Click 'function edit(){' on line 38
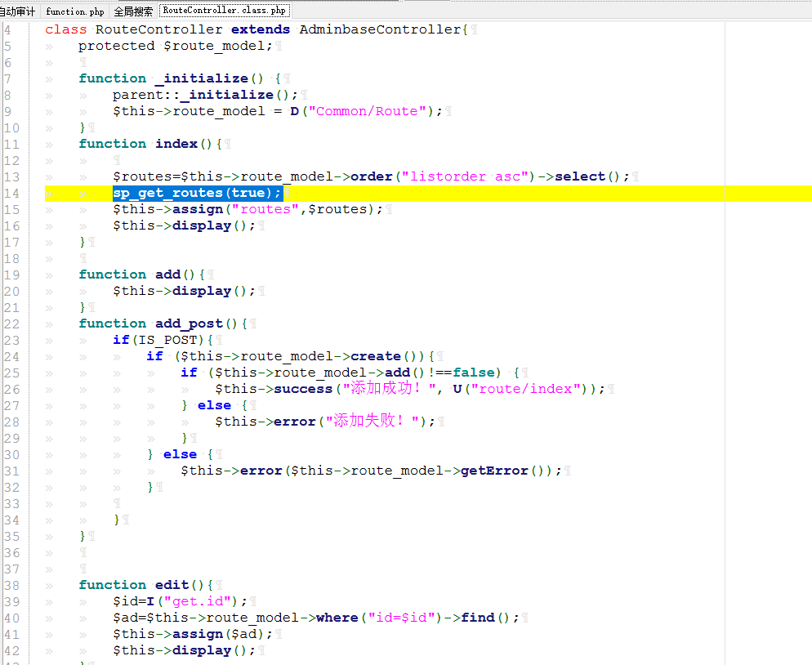812x665 pixels. [146, 585]
